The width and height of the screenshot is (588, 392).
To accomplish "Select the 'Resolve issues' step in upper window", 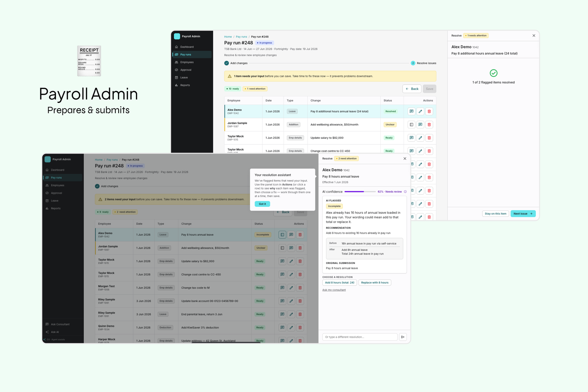I will [x=423, y=63].
